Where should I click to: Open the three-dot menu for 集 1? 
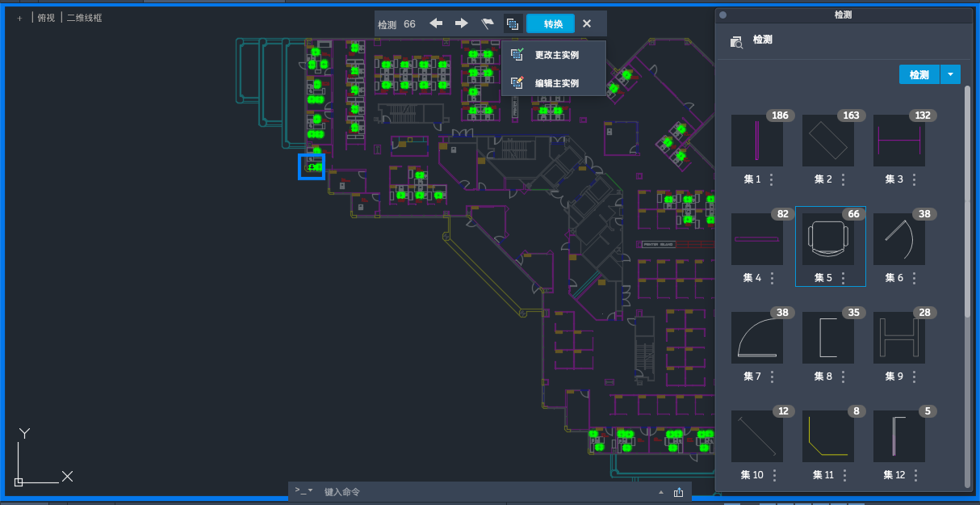pos(772,179)
